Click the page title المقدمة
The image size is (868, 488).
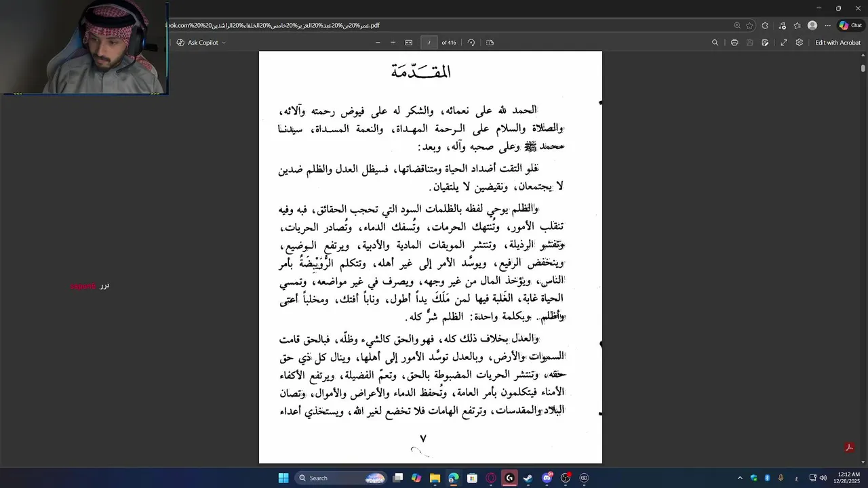click(x=420, y=70)
